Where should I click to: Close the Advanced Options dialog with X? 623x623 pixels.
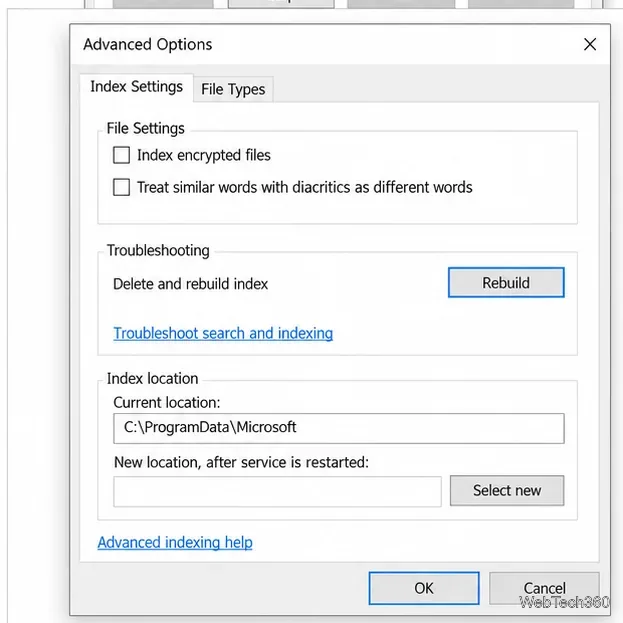pyautogui.click(x=590, y=44)
